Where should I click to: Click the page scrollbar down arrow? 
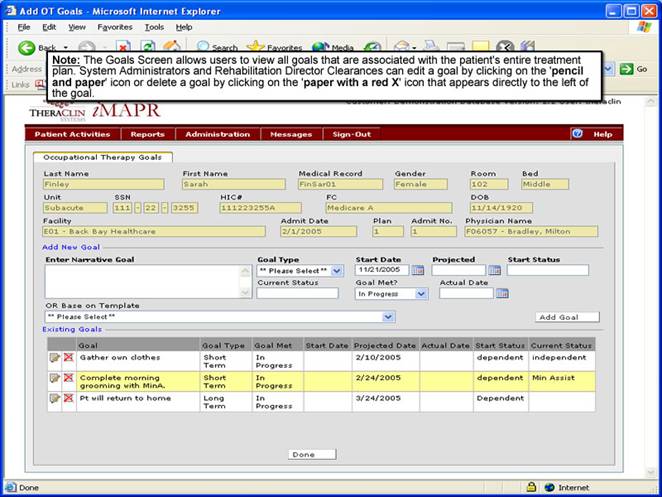pyautogui.click(x=651, y=472)
